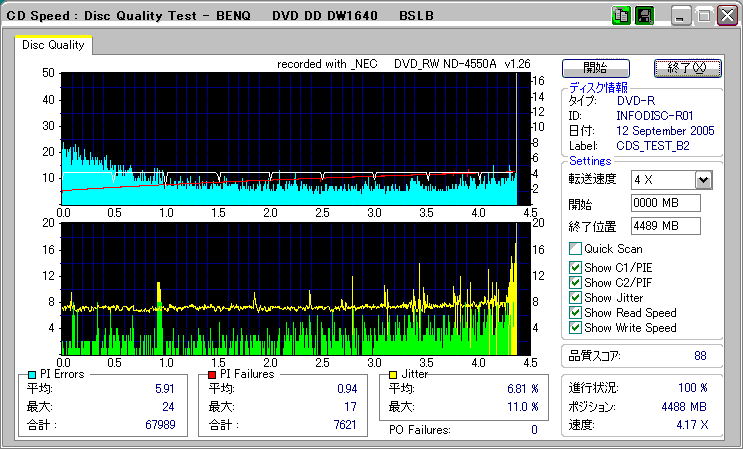The width and height of the screenshot is (743, 449).
Task: Toggle Show C2/PIF checkbox
Action: 575,282
